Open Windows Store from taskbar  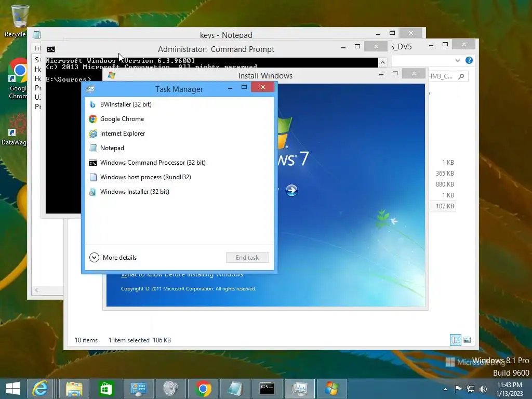106,389
